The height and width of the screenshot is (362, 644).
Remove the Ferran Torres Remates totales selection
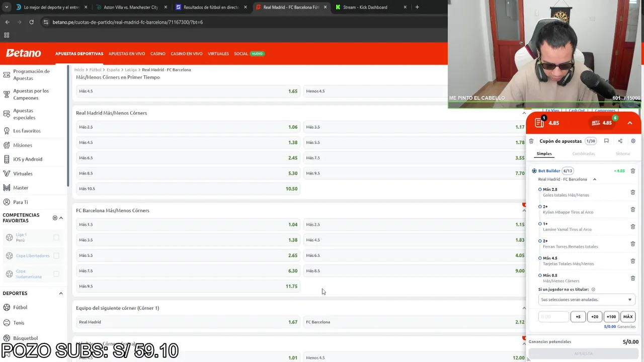633,244
